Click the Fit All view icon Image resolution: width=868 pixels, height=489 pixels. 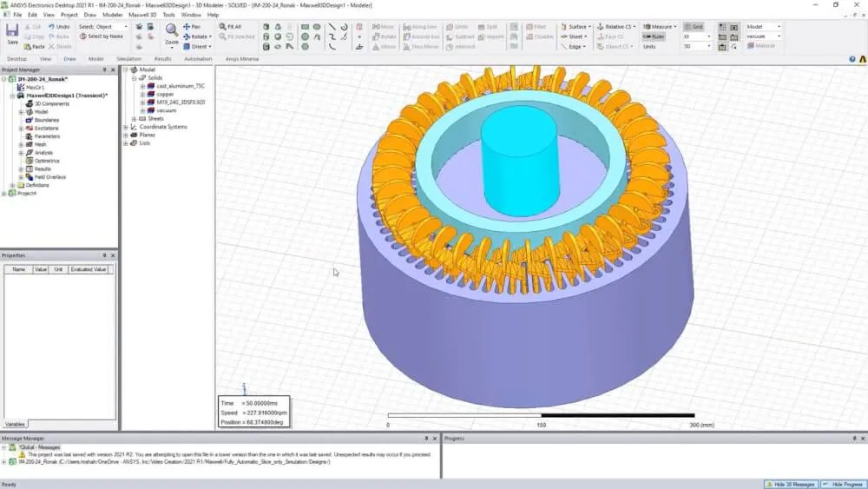[x=233, y=27]
